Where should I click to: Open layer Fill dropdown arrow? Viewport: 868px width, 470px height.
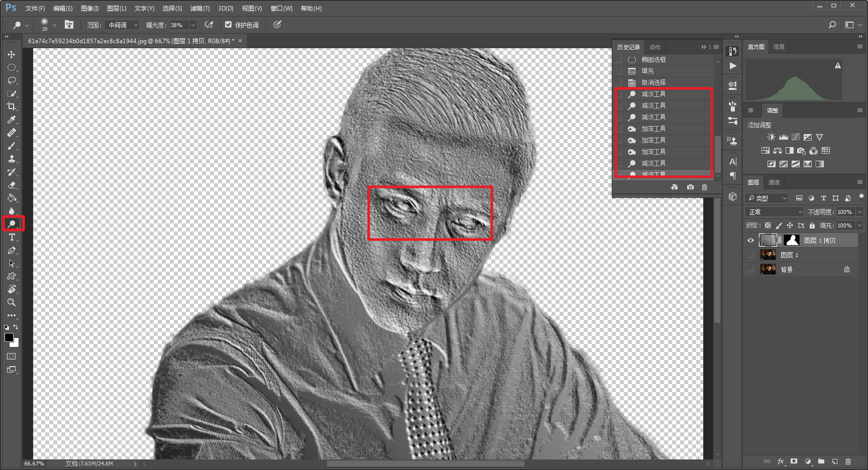(859, 225)
